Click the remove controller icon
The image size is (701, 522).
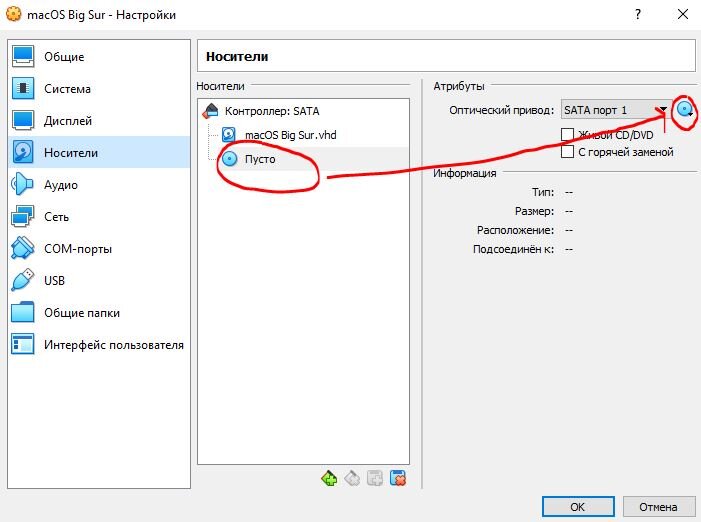(x=352, y=479)
